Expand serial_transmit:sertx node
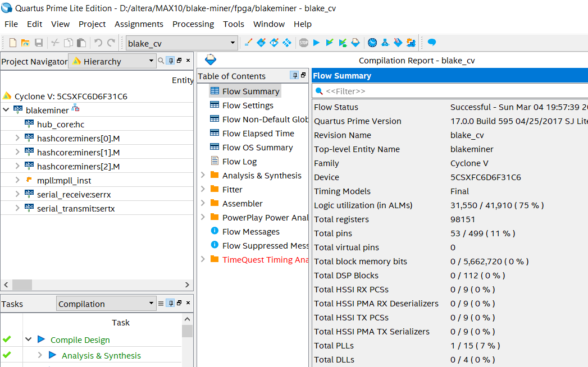The image size is (588, 367). (17, 208)
